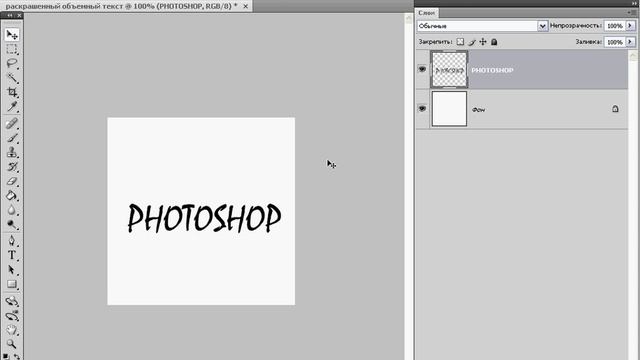Select the Healing Brush tool
Screen dimensions: 640x360
[12, 123]
